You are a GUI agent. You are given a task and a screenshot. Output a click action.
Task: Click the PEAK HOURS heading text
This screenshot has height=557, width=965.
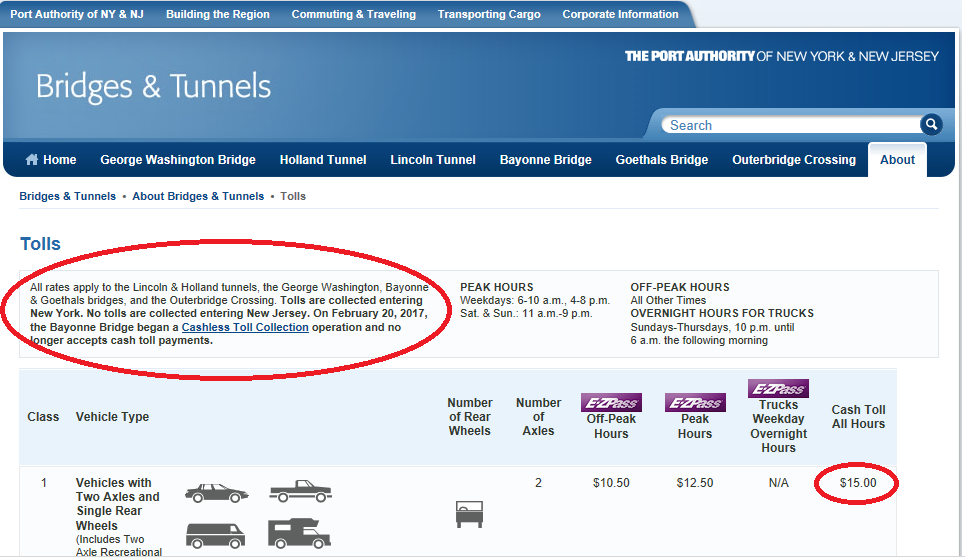tap(497, 287)
